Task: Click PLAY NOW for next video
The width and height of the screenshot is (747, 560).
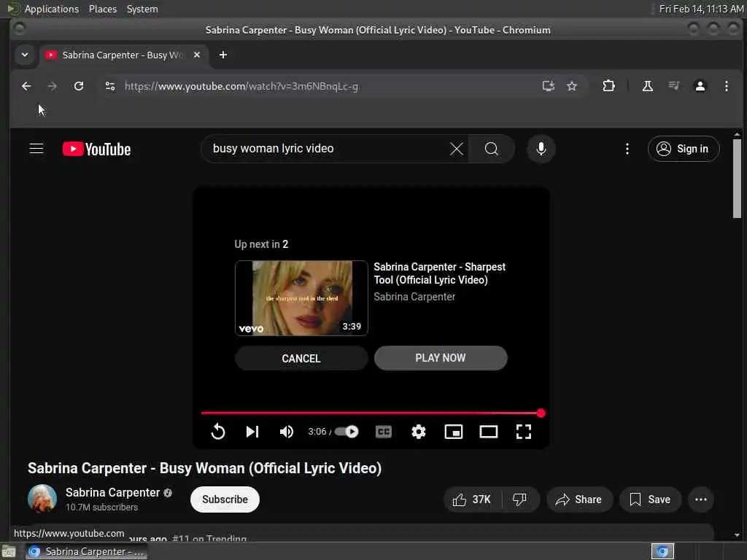Action: pos(440,358)
